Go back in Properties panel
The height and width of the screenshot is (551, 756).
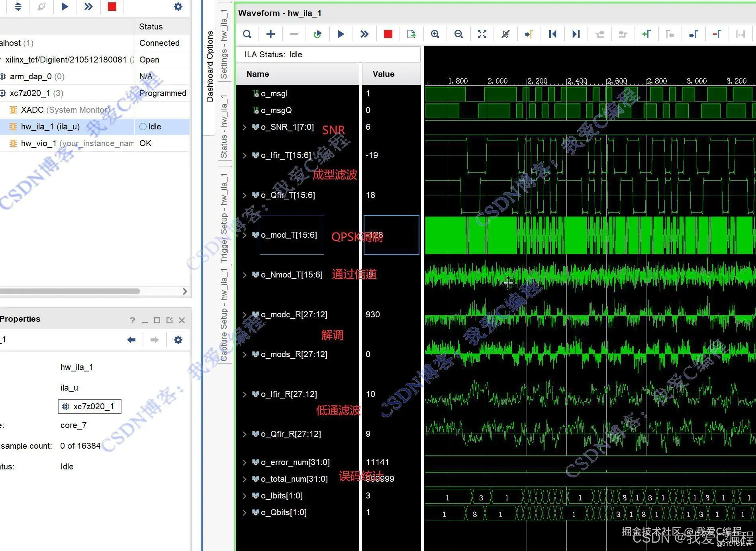click(131, 340)
